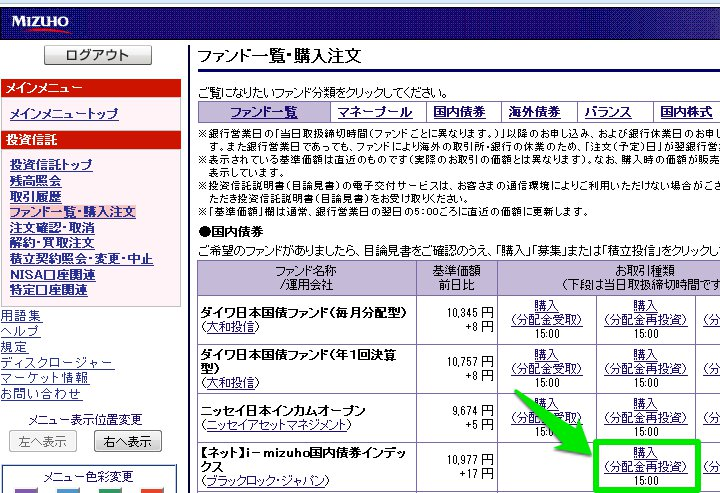Viewport: 720px width, 493px height.
Task: Open 大和投信 link under 毎月分配型 fund
Action: (230, 327)
